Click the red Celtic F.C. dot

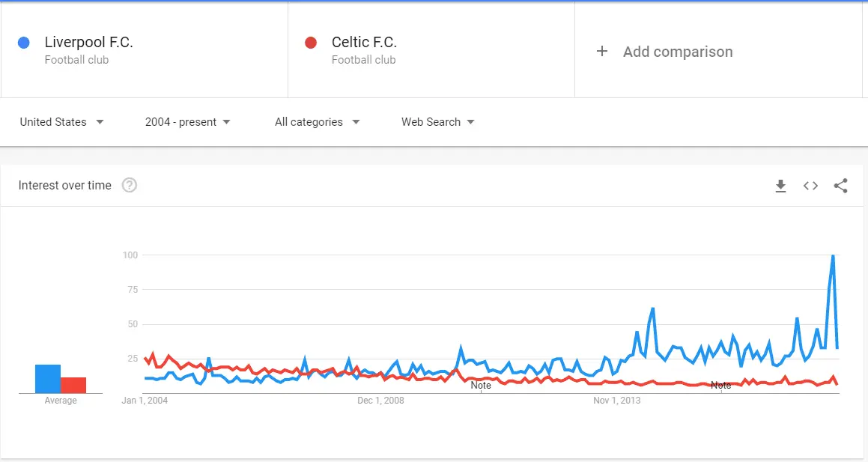[x=311, y=43]
